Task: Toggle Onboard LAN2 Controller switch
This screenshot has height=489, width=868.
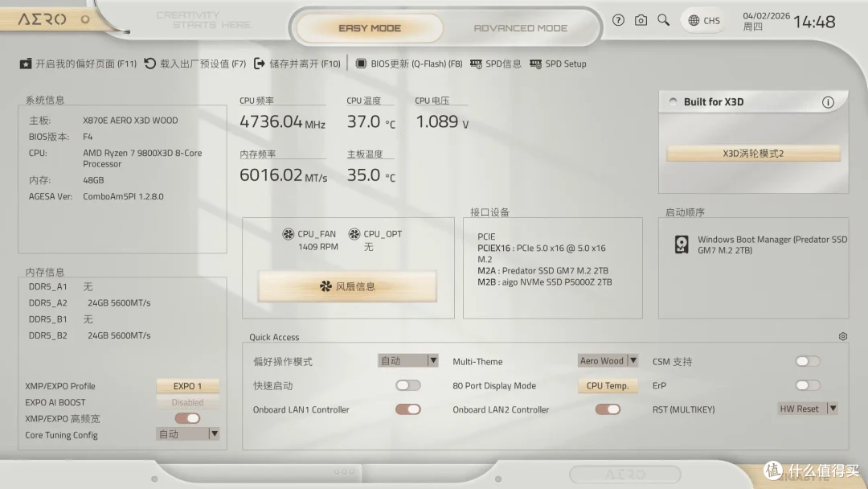Action: point(608,409)
